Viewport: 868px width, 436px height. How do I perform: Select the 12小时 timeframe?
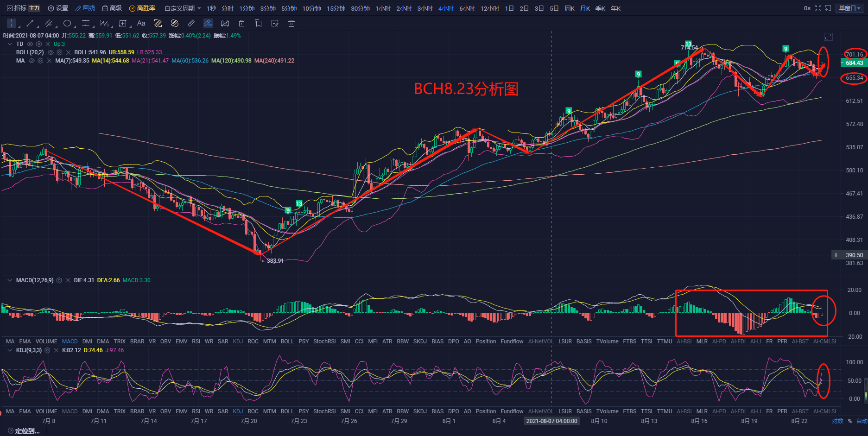(490, 8)
